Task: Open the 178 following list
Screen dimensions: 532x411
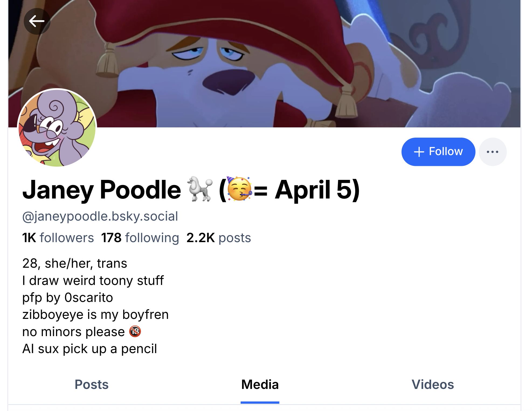Action: point(140,238)
